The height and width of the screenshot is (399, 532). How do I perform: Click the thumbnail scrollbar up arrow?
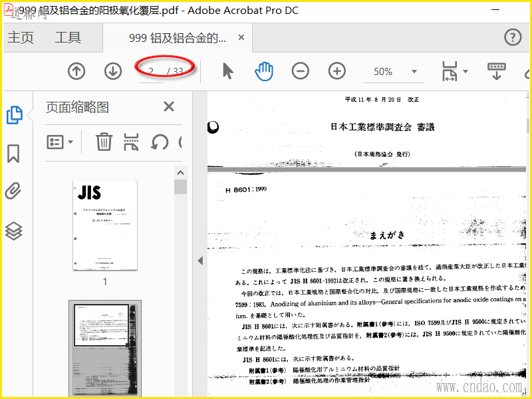(x=180, y=173)
